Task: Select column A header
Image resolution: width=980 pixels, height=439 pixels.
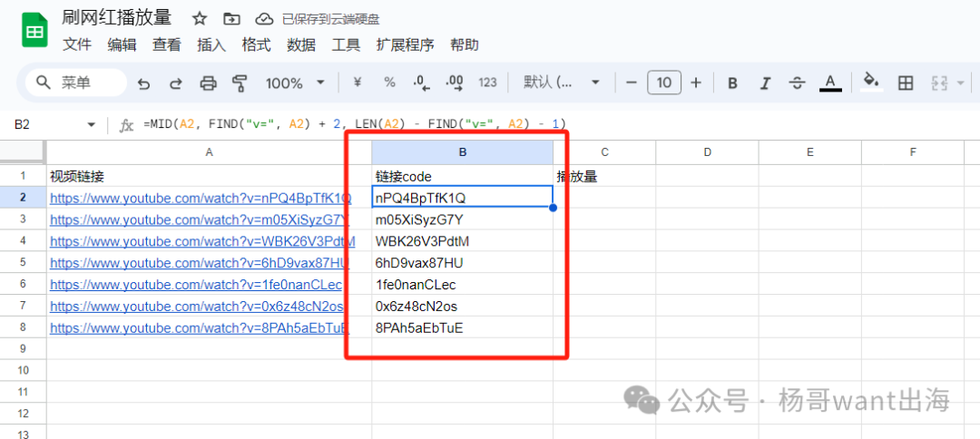Action: (x=210, y=151)
